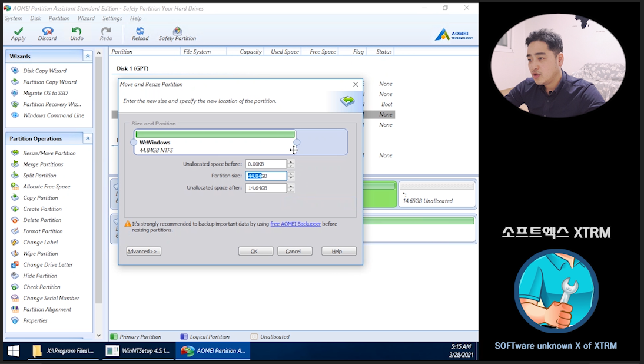Select the 14.65GB Unallocated block
The width and height of the screenshot is (644, 364).
(x=437, y=194)
